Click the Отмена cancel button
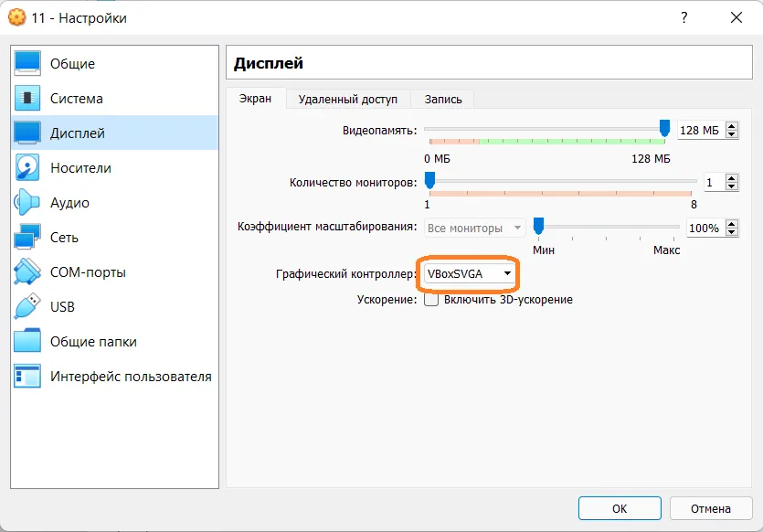This screenshot has width=763, height=532. [711, 508]
